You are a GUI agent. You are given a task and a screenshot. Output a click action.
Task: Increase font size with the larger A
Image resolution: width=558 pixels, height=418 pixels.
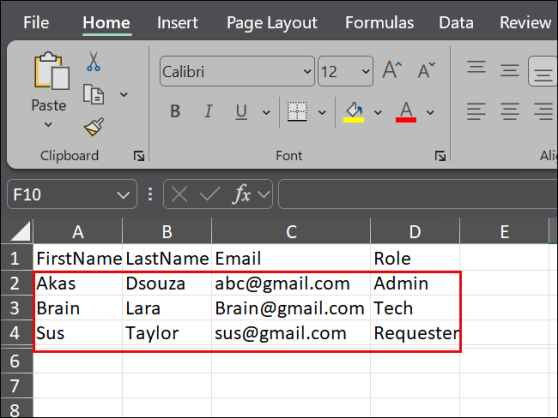point(392,70)
